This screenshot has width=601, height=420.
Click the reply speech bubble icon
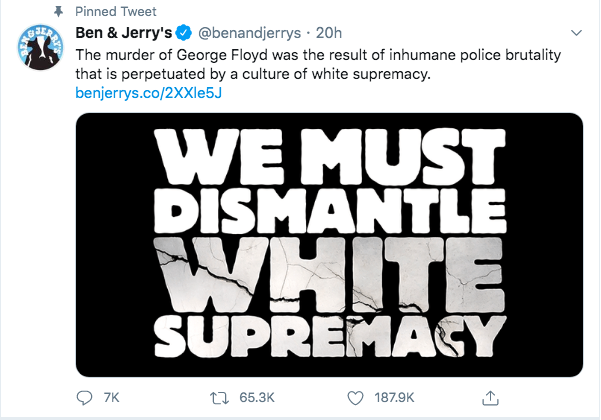[x=85, y=397]
